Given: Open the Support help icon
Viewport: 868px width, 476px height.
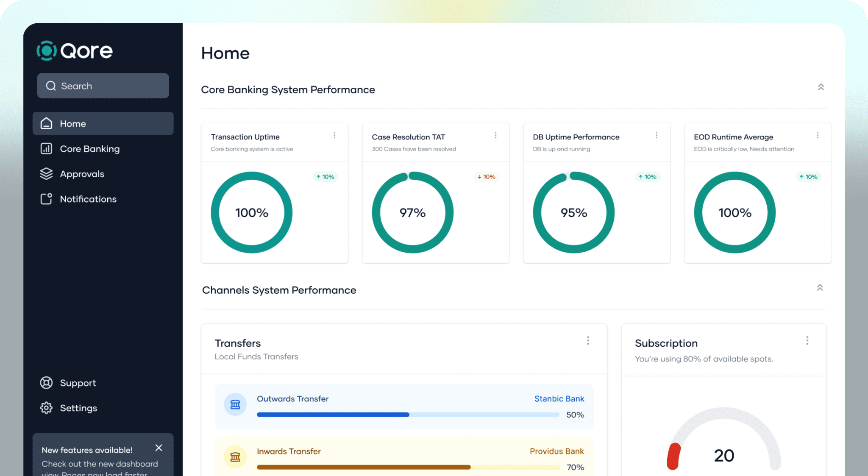Looking at the screenshot, I should point(46,383).
